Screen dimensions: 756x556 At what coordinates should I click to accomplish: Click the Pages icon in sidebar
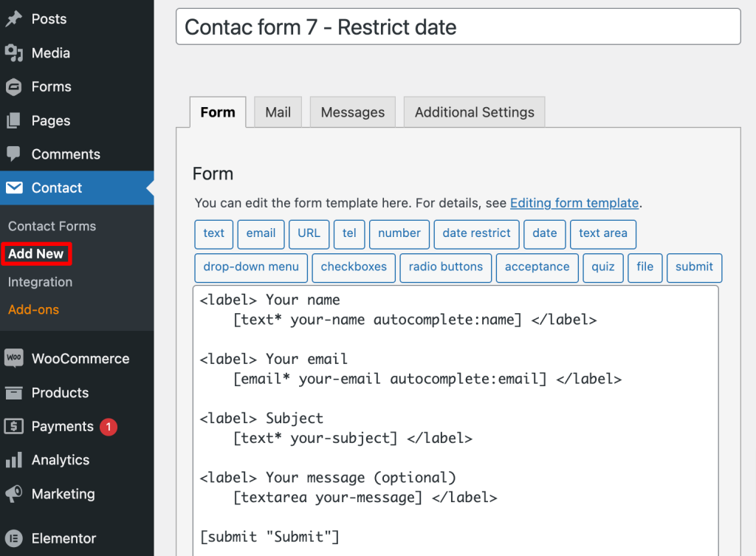click(x=14, y=120)
